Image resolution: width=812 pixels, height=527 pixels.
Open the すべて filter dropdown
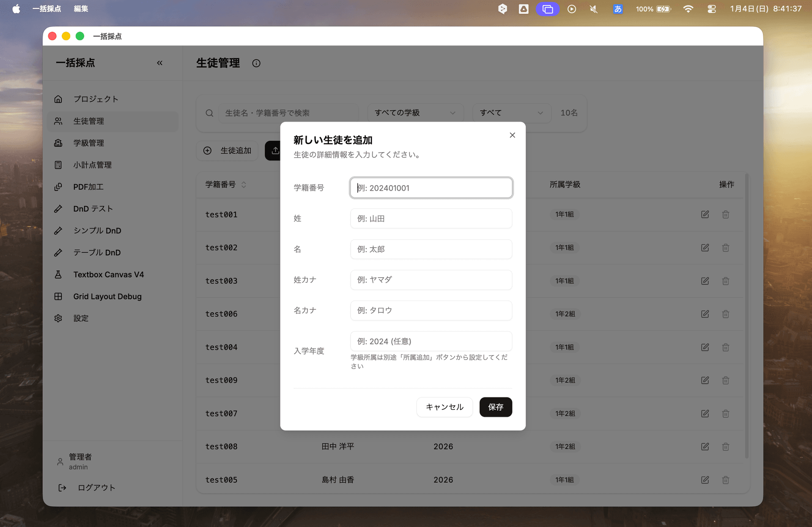(x=511, y=113)
